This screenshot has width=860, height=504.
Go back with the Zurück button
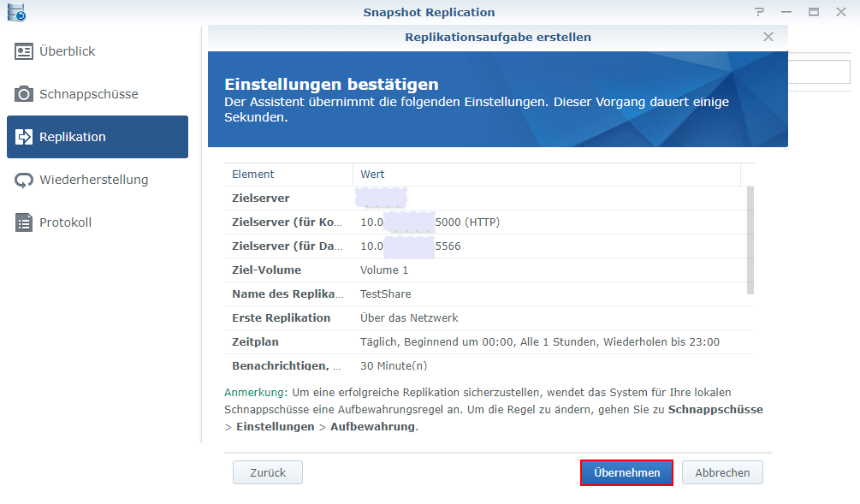pos(268,472)
